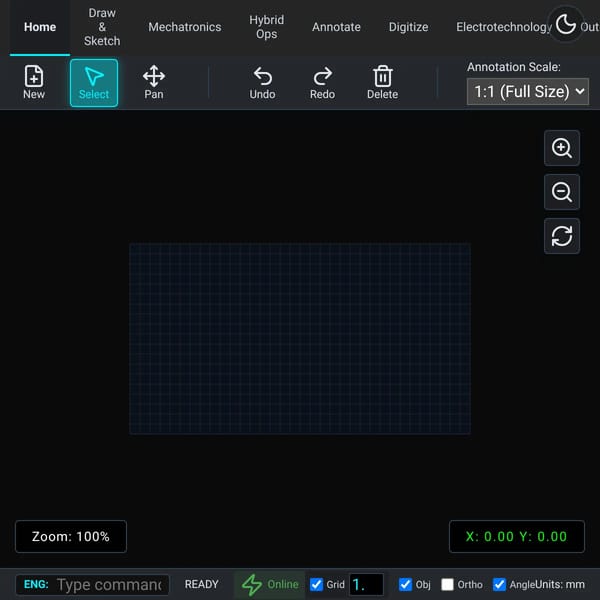
Task: Create a new drawing with New
Action: (x=34, y=83)
